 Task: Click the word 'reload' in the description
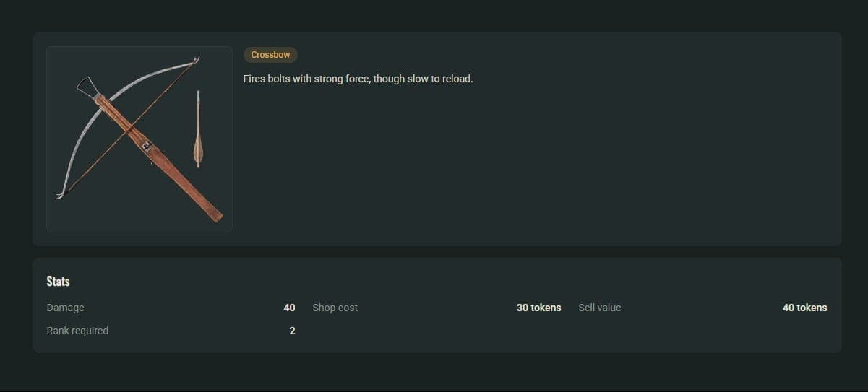457,78
